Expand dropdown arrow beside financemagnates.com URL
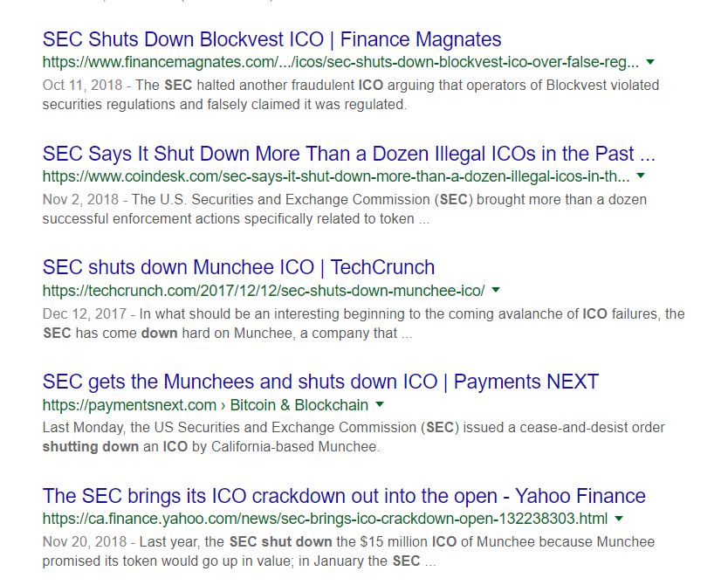The height and width of the screenshot is (585, 728). 651,63
